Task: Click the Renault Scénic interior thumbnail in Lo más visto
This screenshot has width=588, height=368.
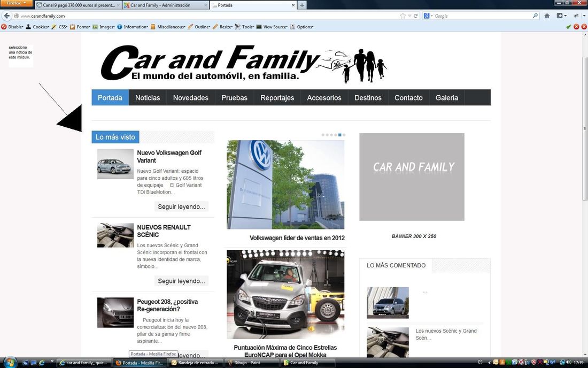Action: point(115,235)
